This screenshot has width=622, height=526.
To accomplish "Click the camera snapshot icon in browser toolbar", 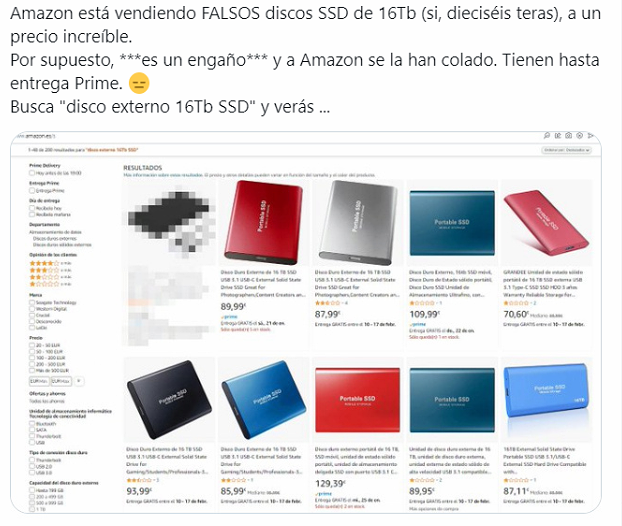I will point(568,136).
